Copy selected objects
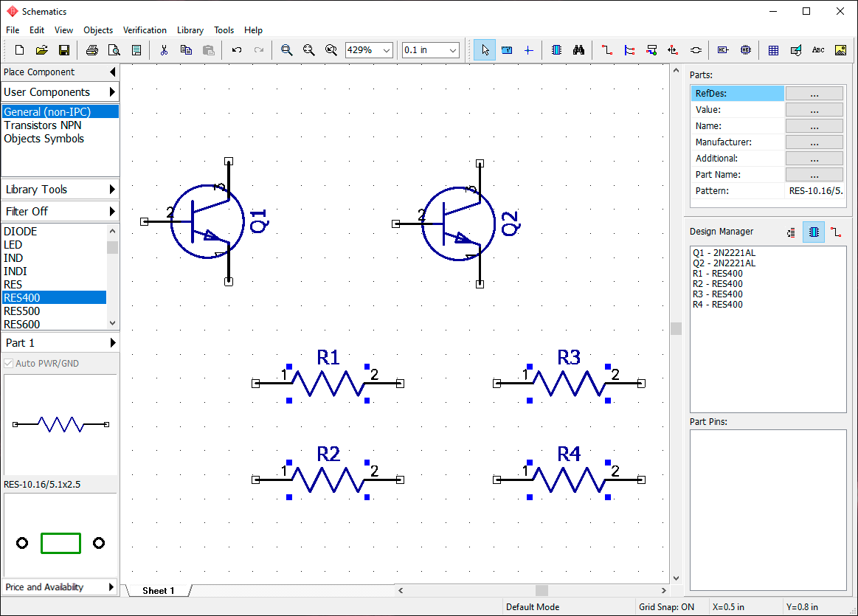 (x=186, y=50)
